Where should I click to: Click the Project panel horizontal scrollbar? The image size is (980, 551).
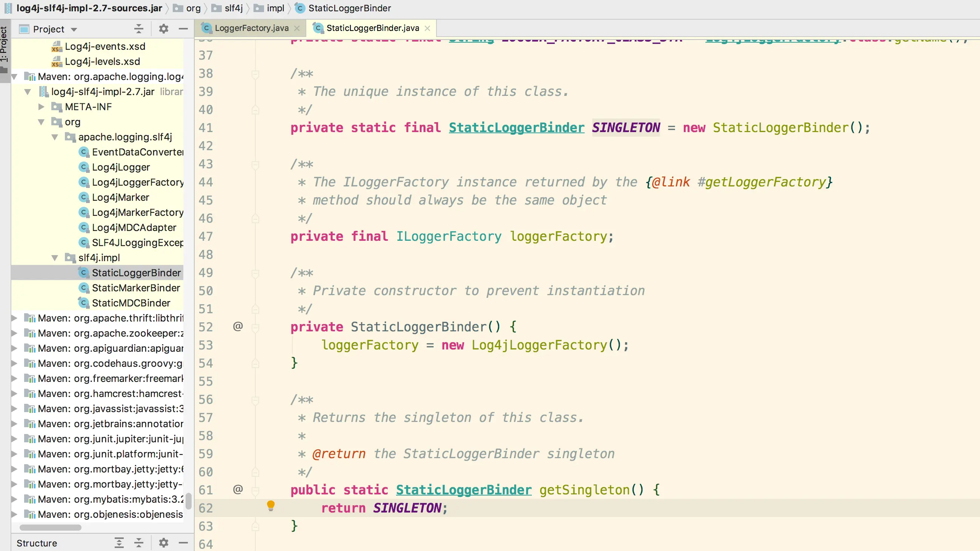(51, 528)
